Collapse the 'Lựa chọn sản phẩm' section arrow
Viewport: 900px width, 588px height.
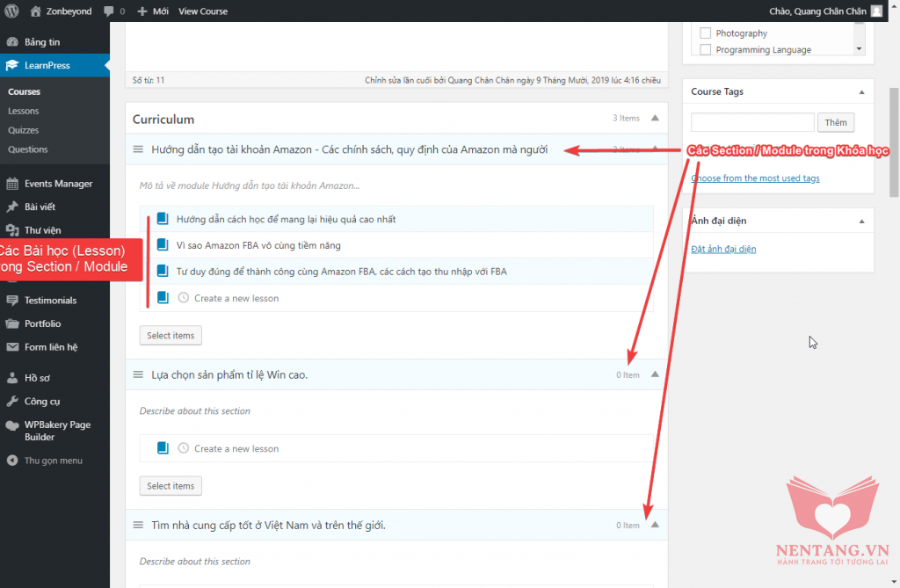pos(654,374)
